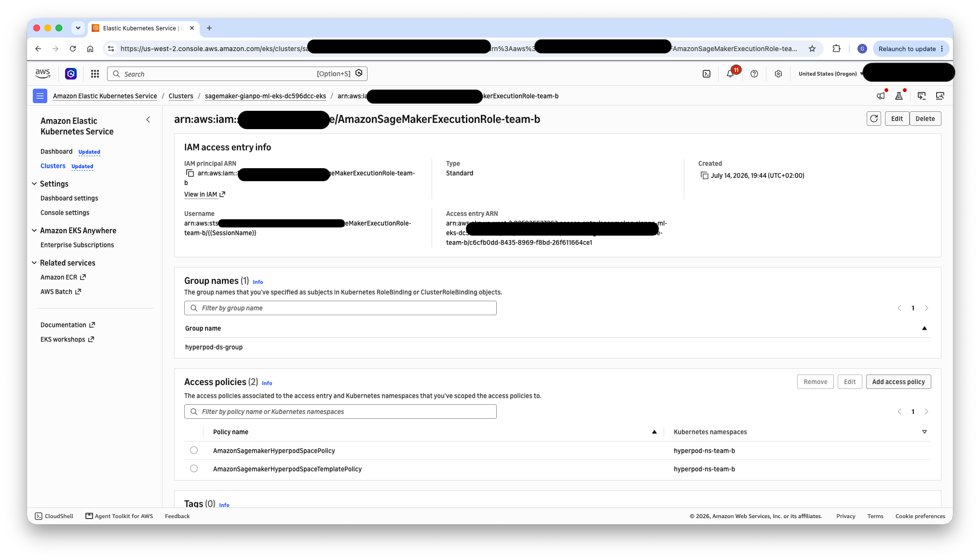980x560 pixels.
Task: Click Relaunch to update
Action: coord(911,49)
